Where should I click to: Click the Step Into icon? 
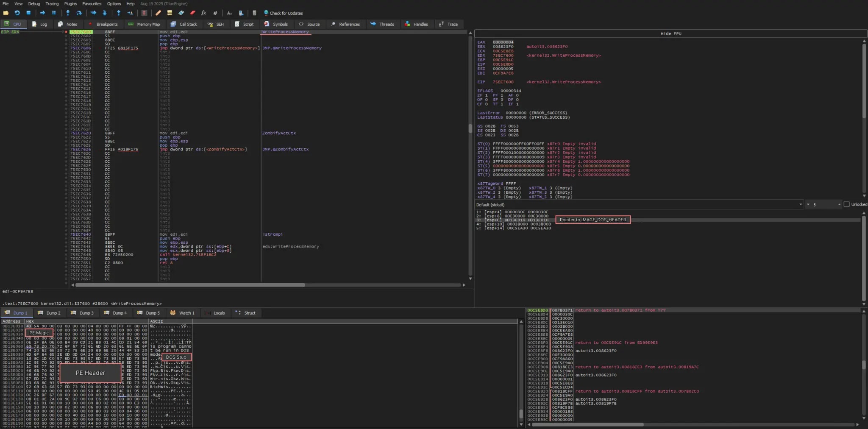point(68,13)
